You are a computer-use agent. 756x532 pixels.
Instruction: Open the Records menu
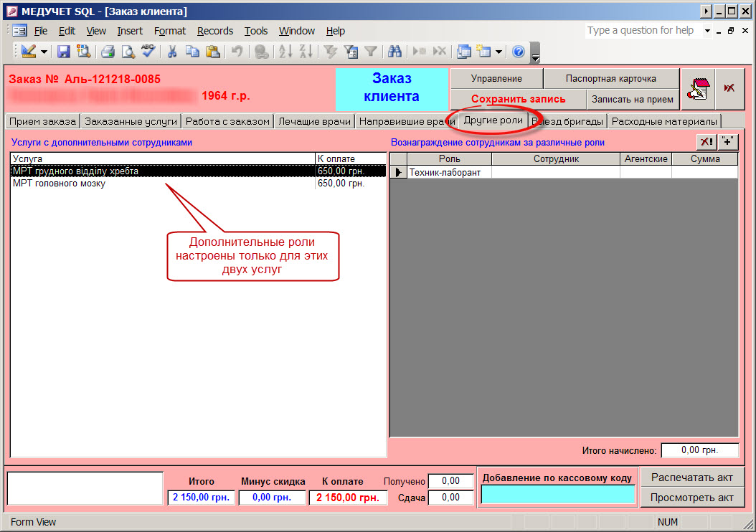click(x=215, y=31)
